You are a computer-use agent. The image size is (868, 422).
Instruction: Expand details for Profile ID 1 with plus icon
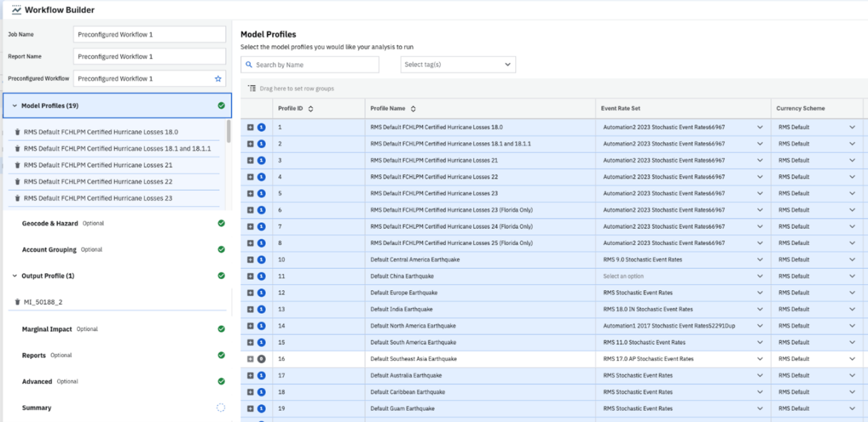pos(252,127)
